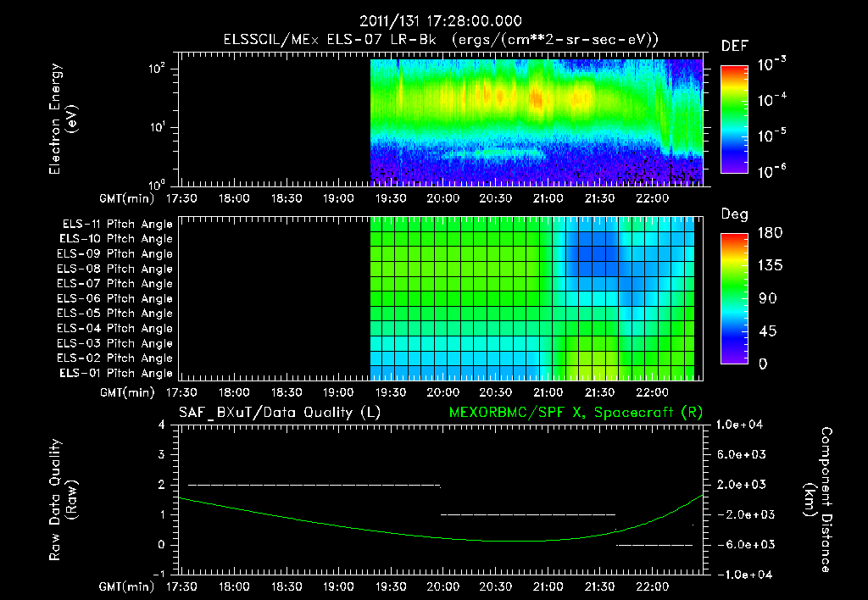Select the ELS-03 Pitch Angle row label
868x600 pixels.
[115, 344]
